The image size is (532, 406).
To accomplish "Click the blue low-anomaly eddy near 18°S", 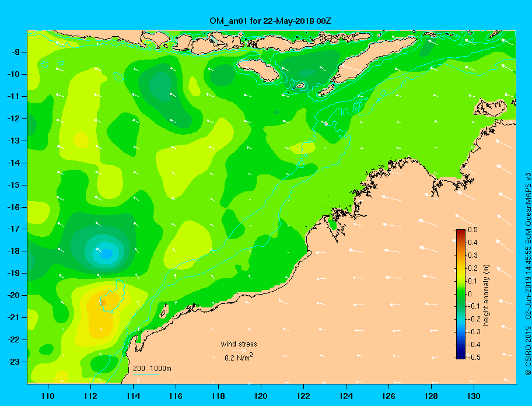I will (x=106, y=253).
